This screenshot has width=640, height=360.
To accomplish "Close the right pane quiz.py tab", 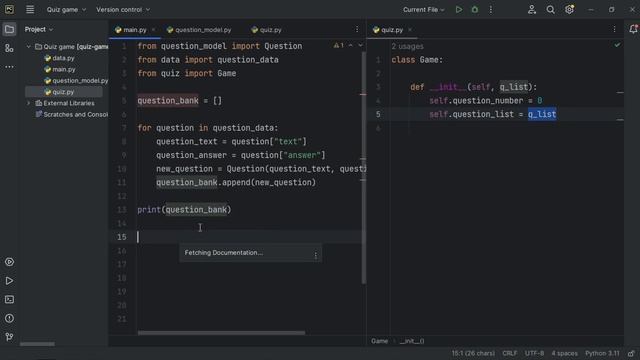I will pyautogui.click(x=410, y=30).
